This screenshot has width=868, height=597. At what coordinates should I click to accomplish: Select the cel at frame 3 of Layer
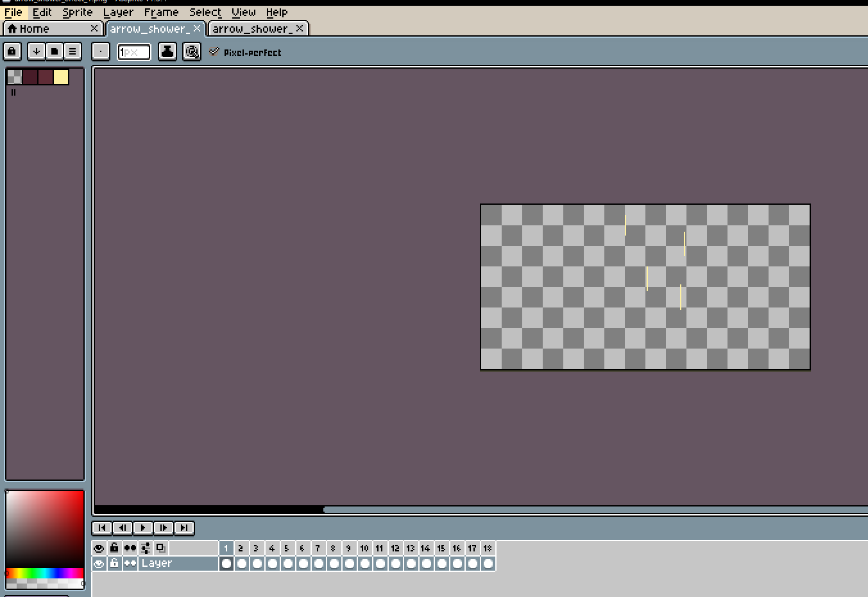pos(257,564)
